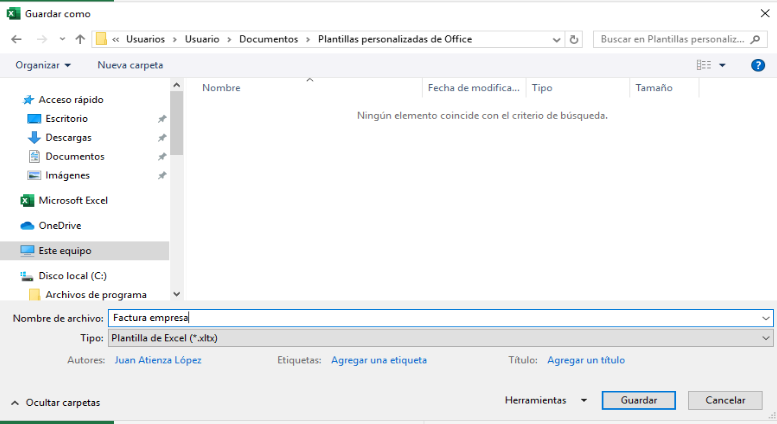Click Agregar una etiqueta
Image resolution: width=777 pixels, height=424 pixels.
click(379, 360)
